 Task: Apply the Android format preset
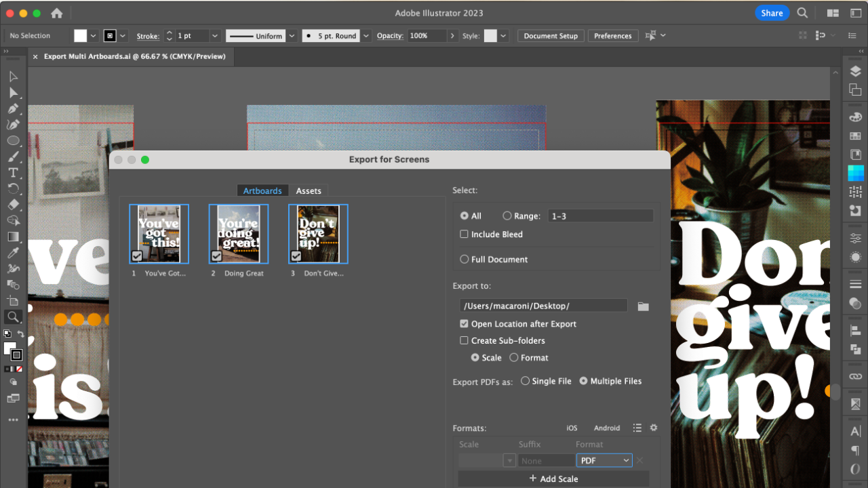[x=607, y=428]
